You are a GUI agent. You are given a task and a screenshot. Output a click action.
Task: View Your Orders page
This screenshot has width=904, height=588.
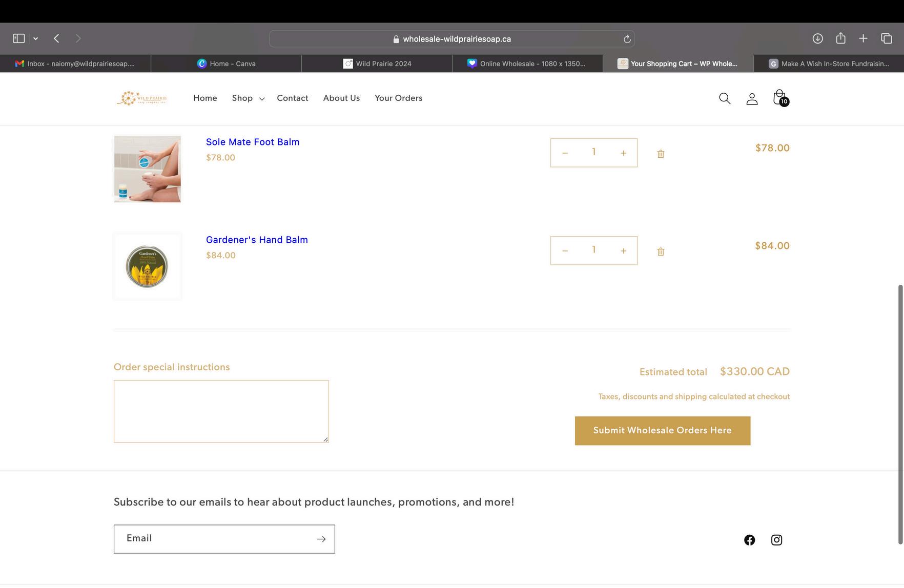pyautogui.click(x=398, y=98)
